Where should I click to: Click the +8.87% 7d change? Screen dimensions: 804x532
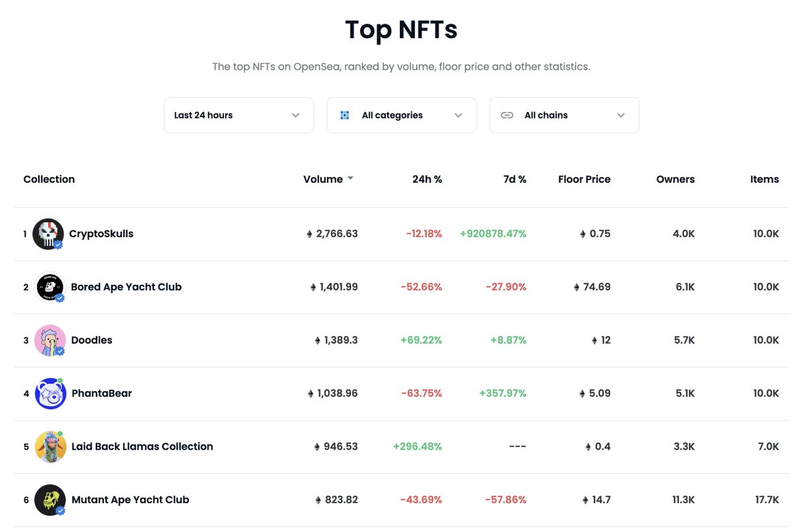pos(509,340)
